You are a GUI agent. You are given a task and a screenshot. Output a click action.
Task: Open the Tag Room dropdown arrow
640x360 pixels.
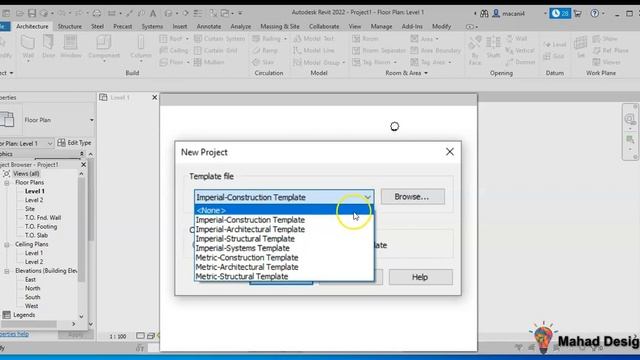[395, 62]
